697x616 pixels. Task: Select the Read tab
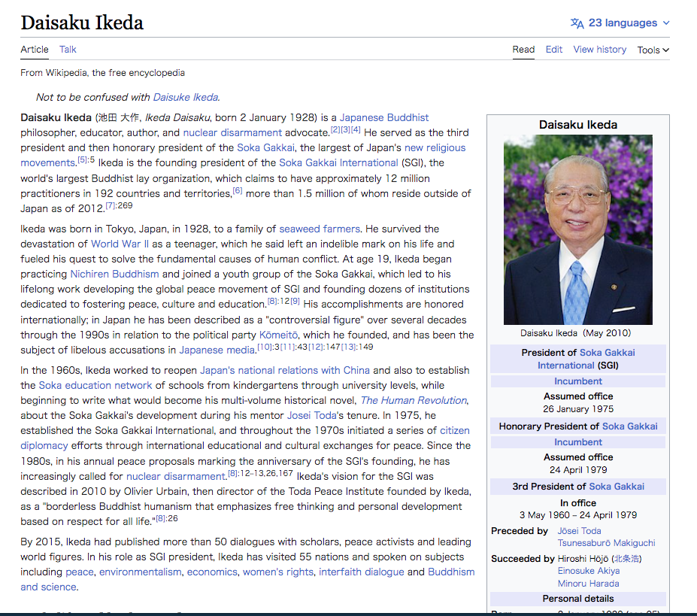pos(523,50)
